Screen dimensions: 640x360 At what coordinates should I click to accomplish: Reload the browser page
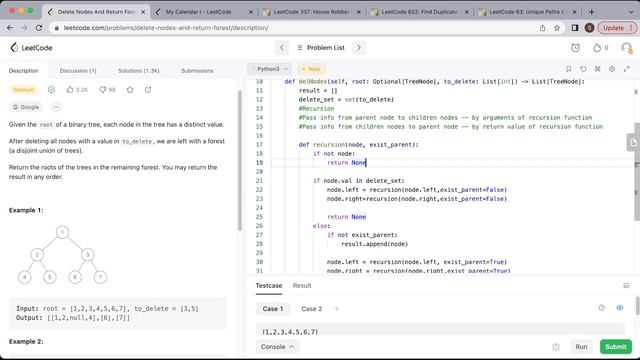pos(39,28)
